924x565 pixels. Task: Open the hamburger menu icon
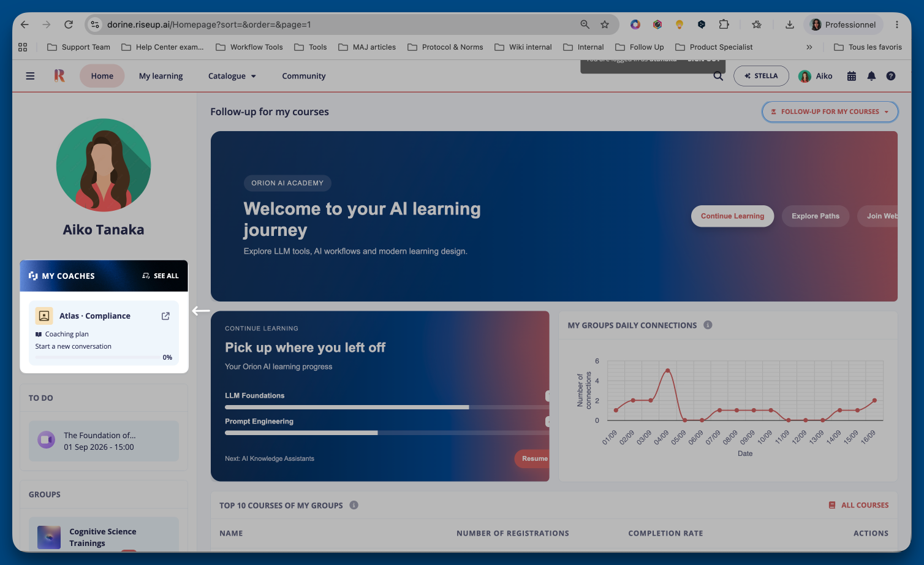[x=30, y=76]
